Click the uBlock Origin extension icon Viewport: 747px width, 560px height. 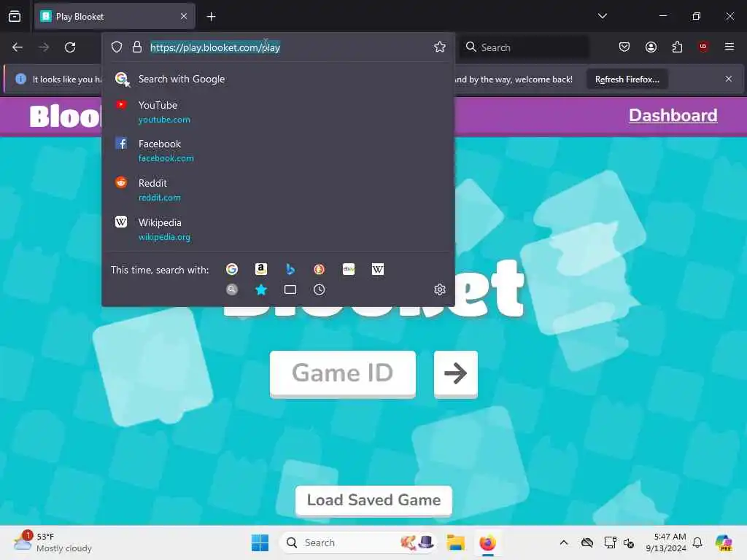click(x=703, y=46)
